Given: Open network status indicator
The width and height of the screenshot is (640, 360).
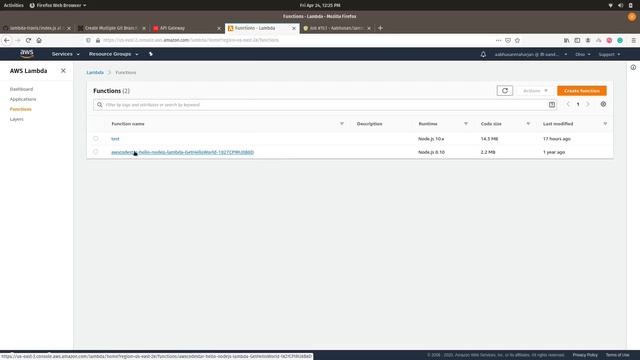Looking at the screenshot, I should click(611, 5).
